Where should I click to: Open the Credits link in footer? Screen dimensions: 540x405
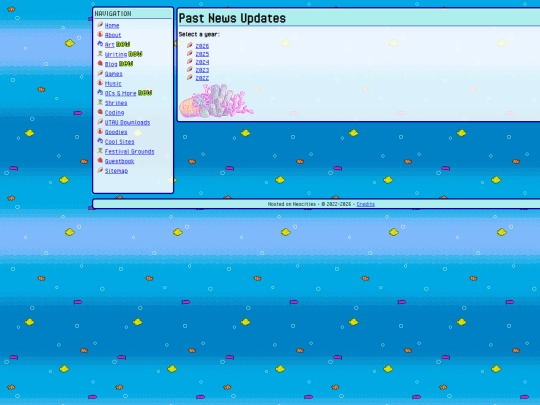pyautogui.click(x=366, y=204)
